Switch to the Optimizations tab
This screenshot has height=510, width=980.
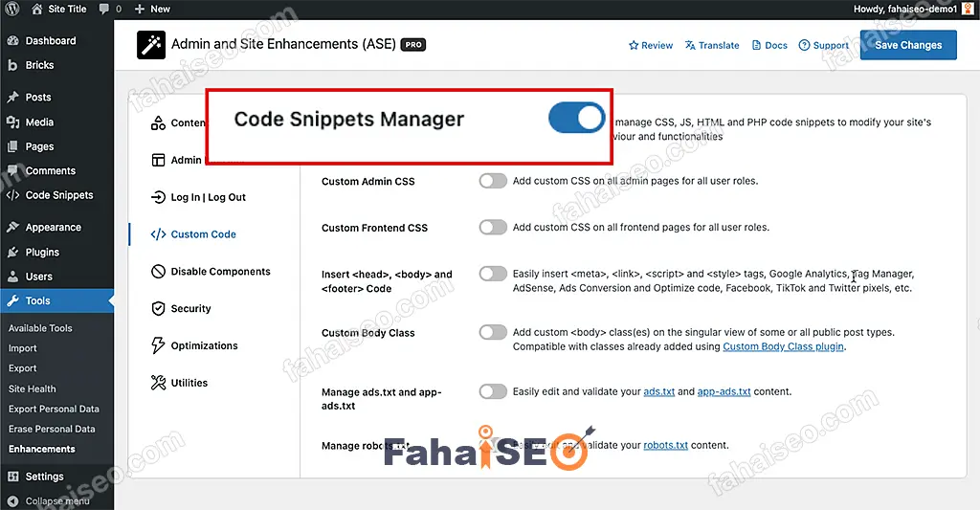click(x=194, y=345)
